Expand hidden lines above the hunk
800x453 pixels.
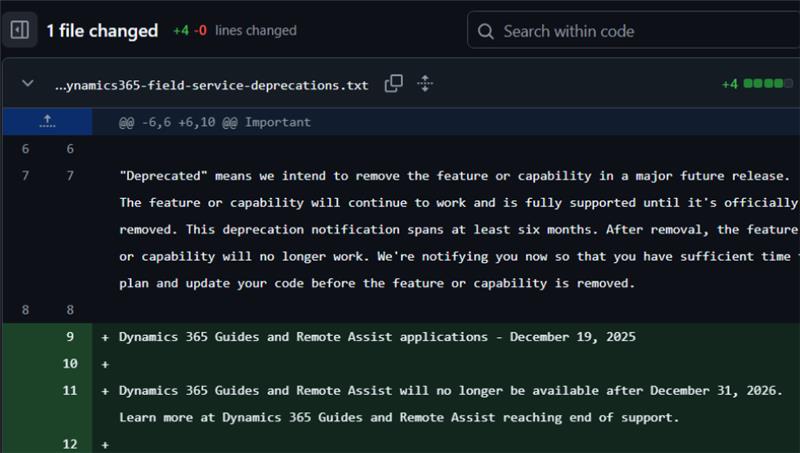click(46, 122)
